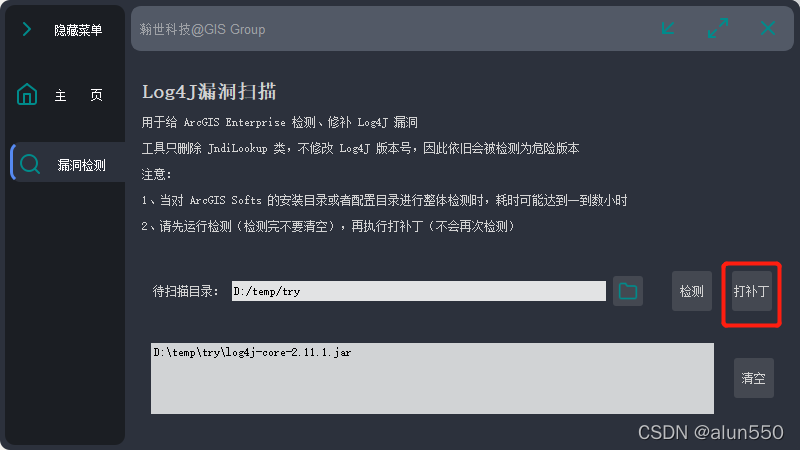The width and height of the screenshot is (800, 450).
Task: Click the 待扫描目录 field label
Action: coord(186,291)
